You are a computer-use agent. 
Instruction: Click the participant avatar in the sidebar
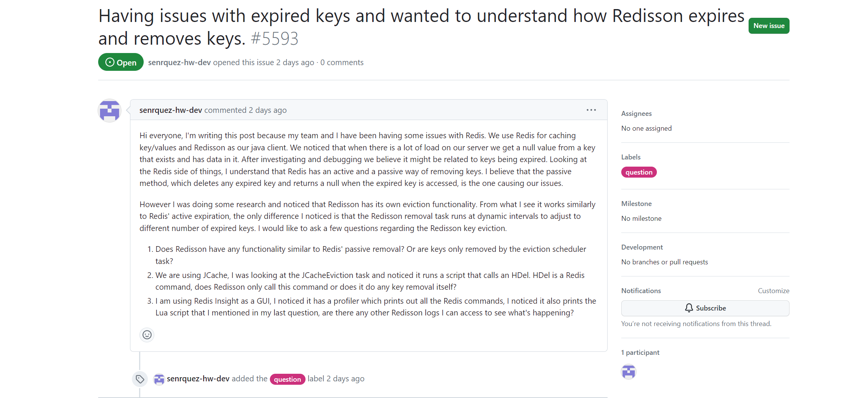[x=628, y=372]
